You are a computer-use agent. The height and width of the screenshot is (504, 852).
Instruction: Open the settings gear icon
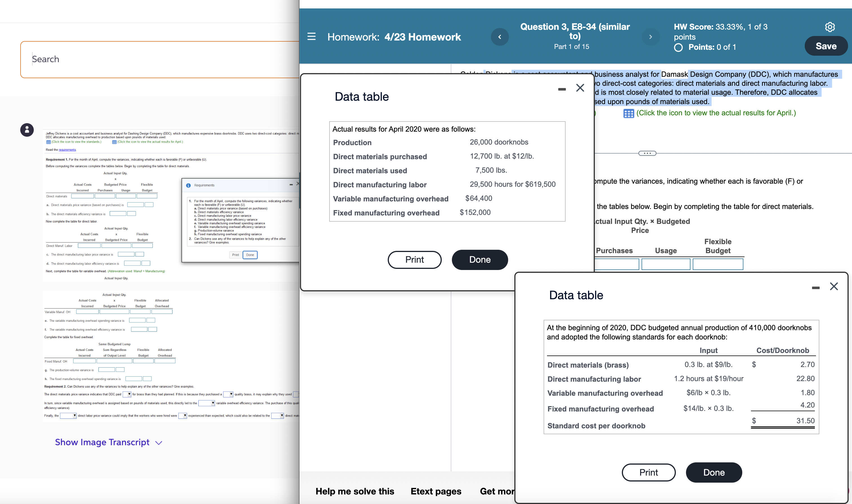(829, 27)
